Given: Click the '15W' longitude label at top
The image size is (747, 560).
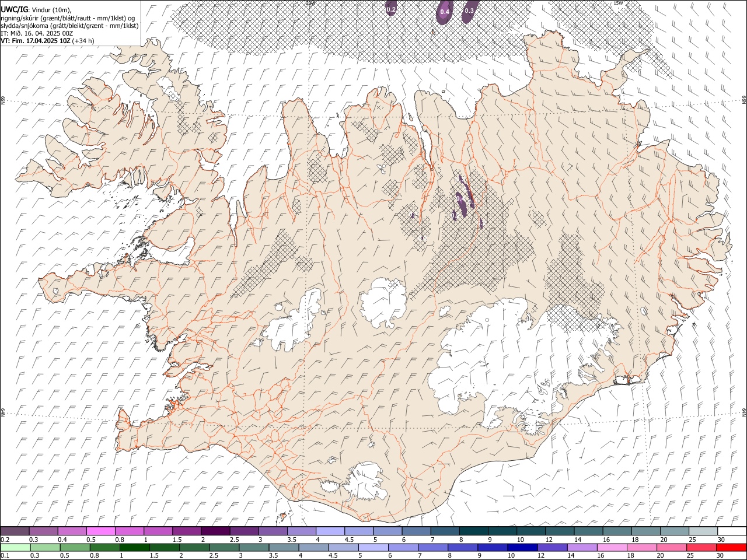Looking at the screenshot, I should coord(618,3).
